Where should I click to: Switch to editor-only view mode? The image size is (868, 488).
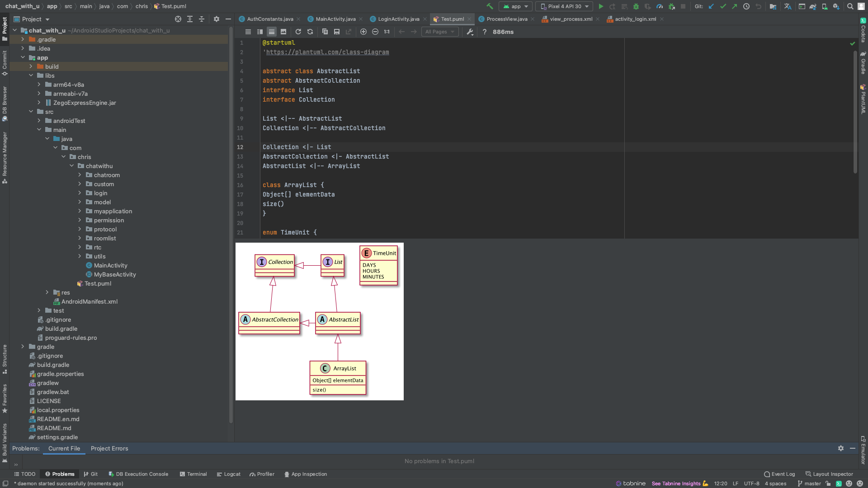click(x=248, y=32)
